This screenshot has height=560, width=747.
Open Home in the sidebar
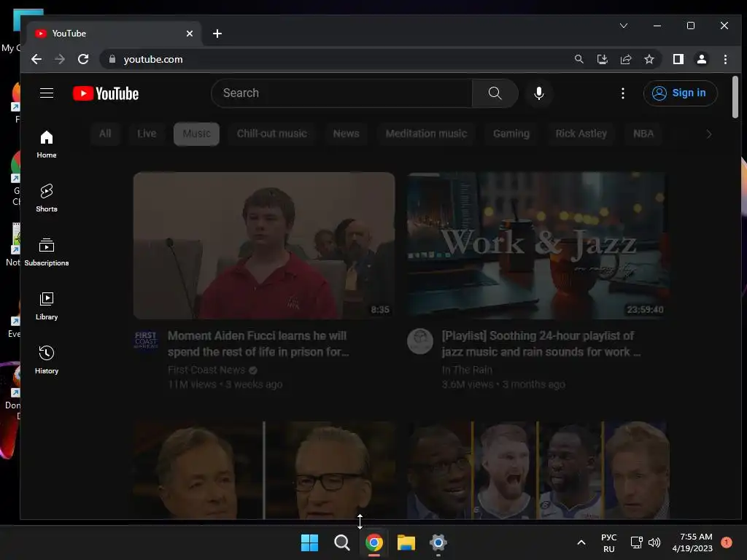point(46,144)
